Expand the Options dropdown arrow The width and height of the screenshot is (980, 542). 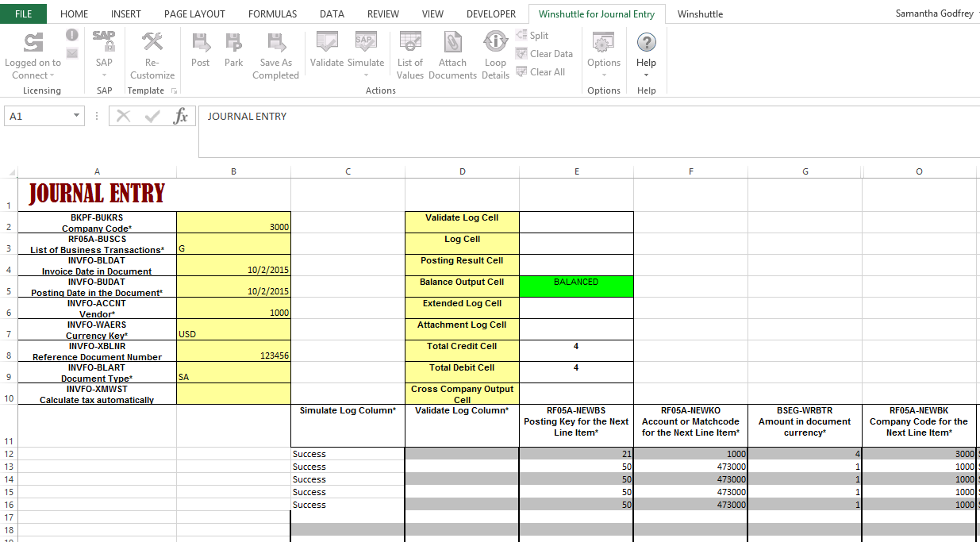pyautogui.click(x=604, y=75)
